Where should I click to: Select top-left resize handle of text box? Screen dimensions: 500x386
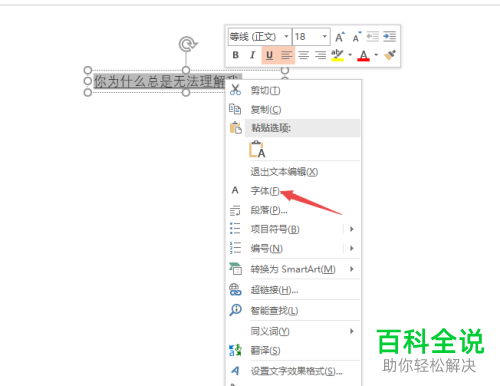click(x=88, y=70)
